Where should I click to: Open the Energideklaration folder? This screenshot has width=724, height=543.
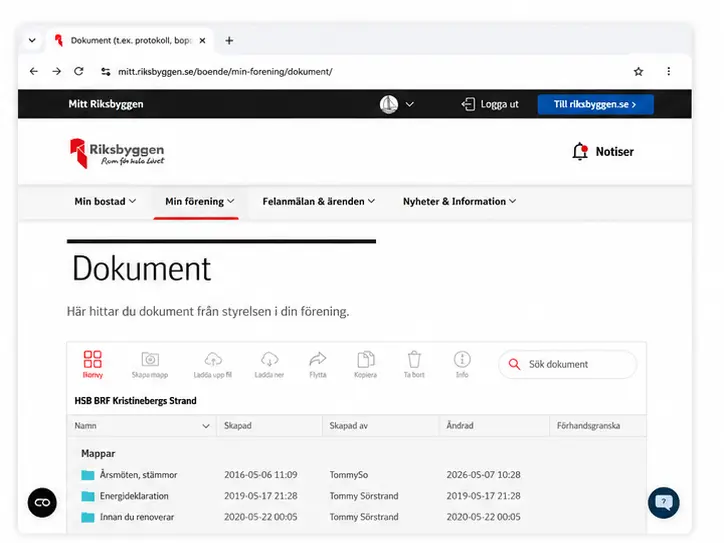134,496
